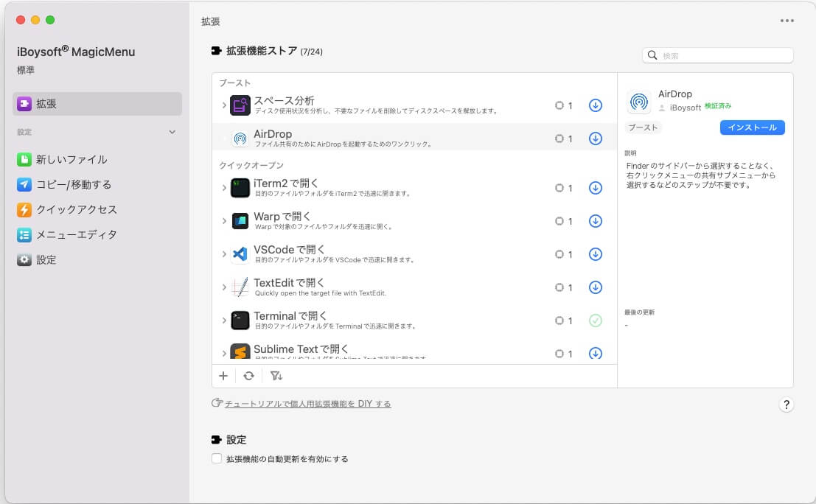
Task: Download the Warp で開く extension
Action: [x=596, y=221]
